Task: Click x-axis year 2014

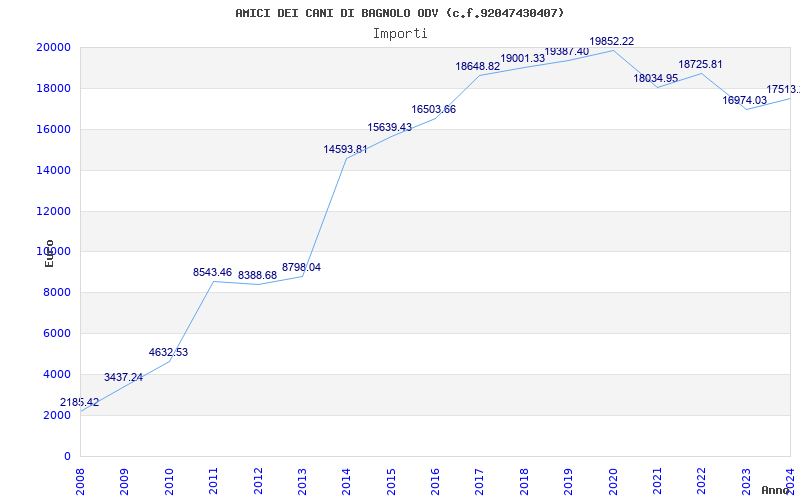Action: (x=346, y=482)
